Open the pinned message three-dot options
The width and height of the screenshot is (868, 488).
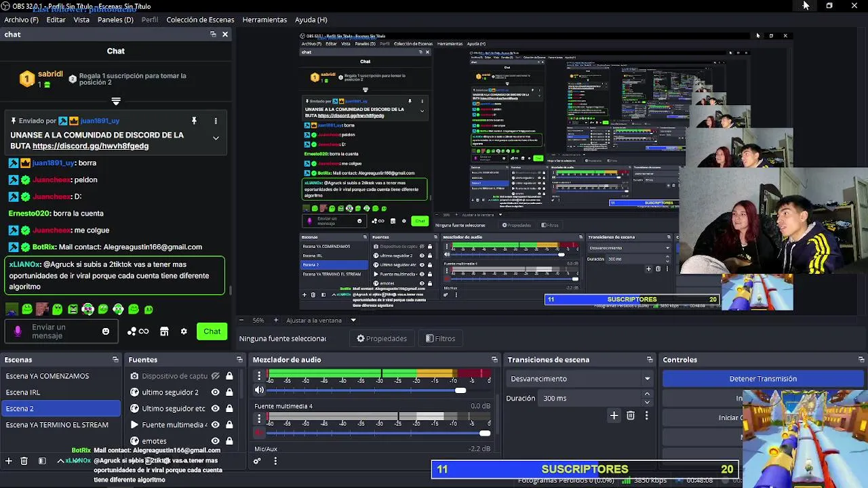click(x=216, y=121)
